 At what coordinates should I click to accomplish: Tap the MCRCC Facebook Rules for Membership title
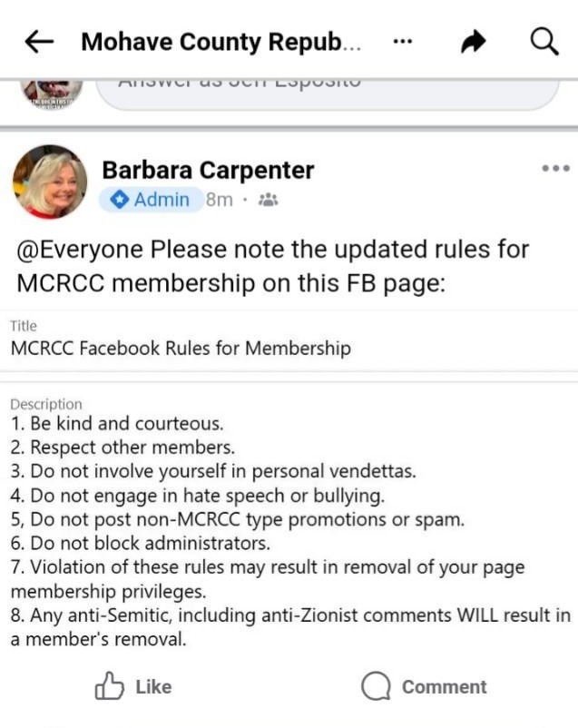point(181,348)
